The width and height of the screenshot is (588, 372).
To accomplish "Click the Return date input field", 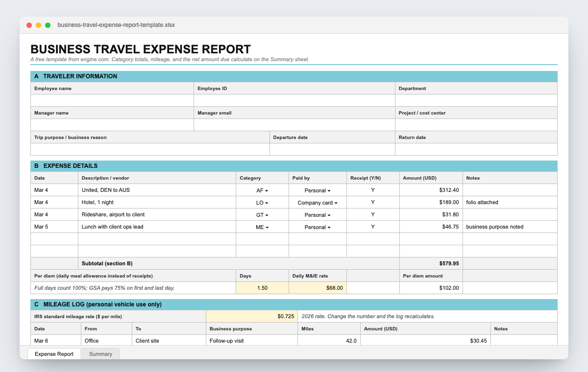I will click(476, 149).
